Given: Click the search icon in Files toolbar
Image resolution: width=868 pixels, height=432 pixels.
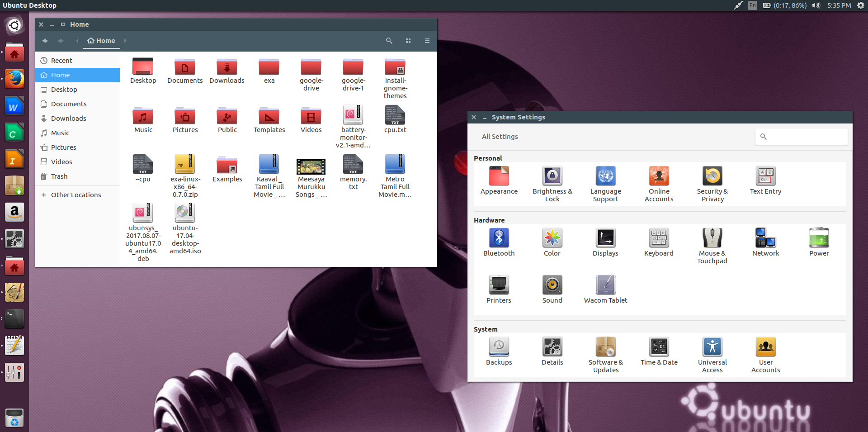Looking at the screenshot, I should tap(389, 41).
